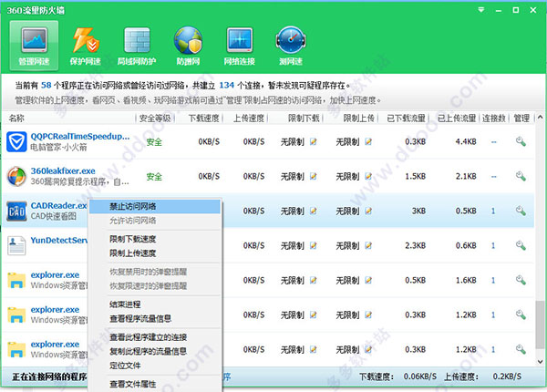The width and height of the screenshot is (547, 392).
Task: Open manage wrench for QQPCRealTimeSpeedup row
Action: [x=521, y=141]
